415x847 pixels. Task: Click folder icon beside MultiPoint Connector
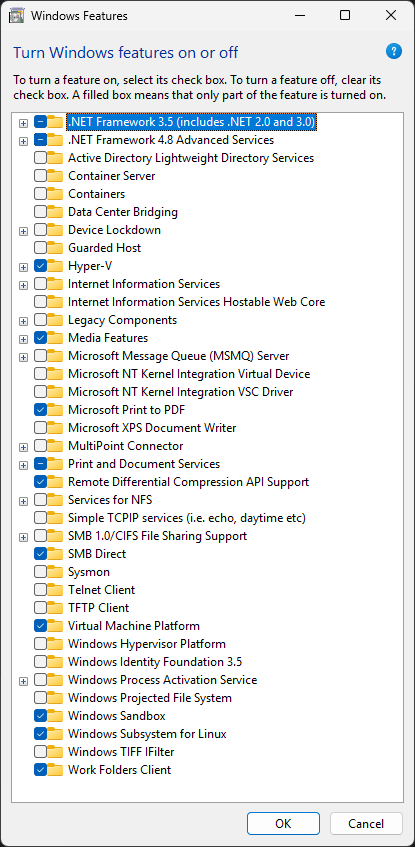(55, 446)
